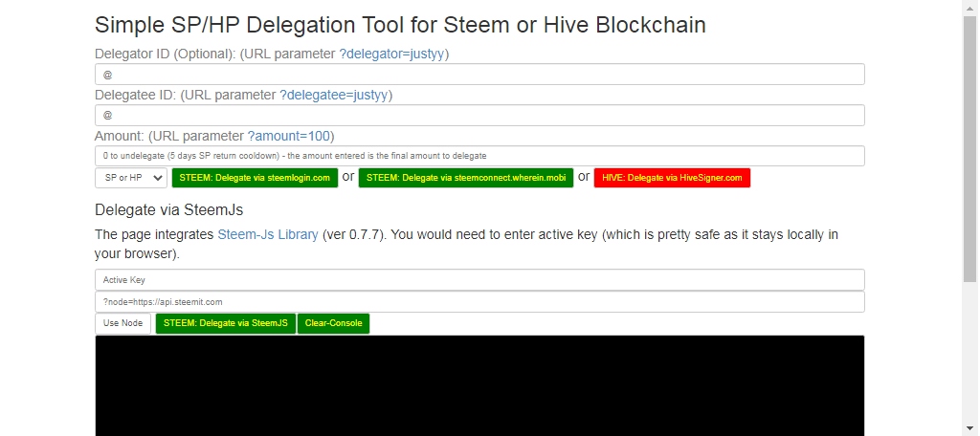Focus the Delegator ID input field
980x436 pixels.
[480, 75]
